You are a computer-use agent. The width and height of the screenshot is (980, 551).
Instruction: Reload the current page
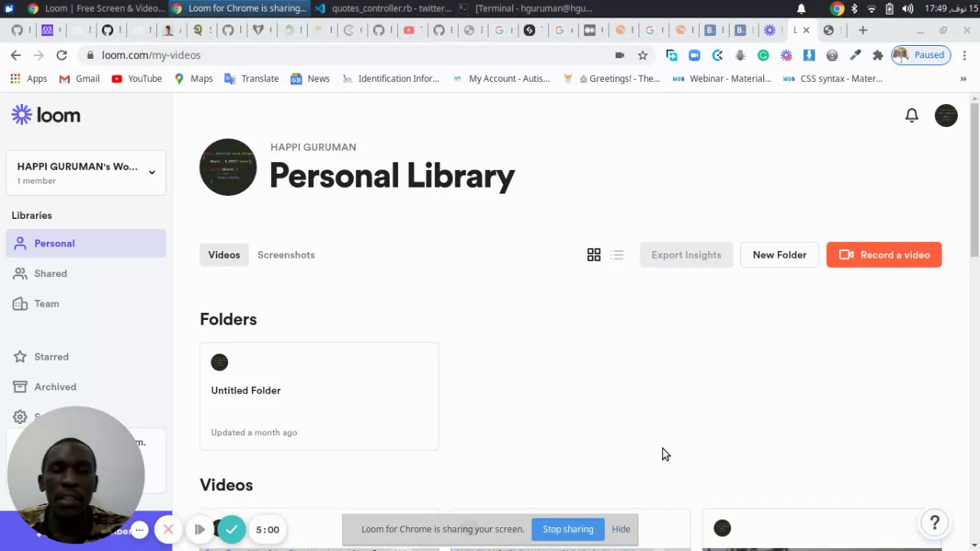61,55
